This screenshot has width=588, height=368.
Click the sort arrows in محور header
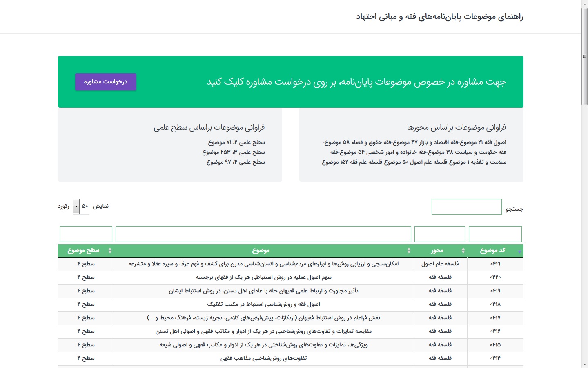tap(463, 251)
